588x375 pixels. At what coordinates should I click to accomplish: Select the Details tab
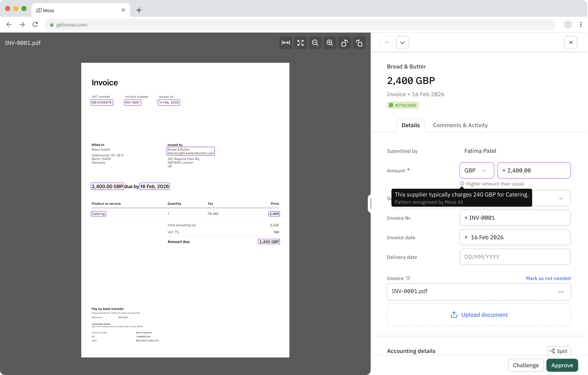(410, 125)
